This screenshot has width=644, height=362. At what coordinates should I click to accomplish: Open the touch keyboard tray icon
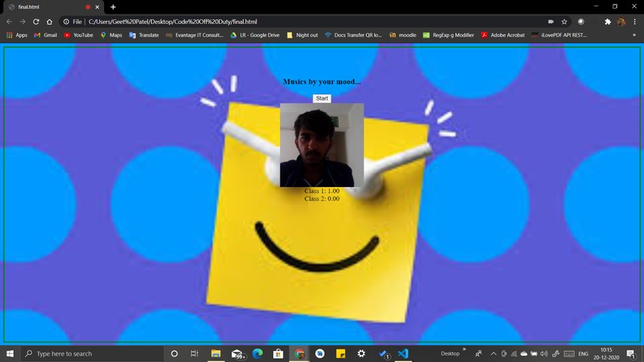pos(569,354)
